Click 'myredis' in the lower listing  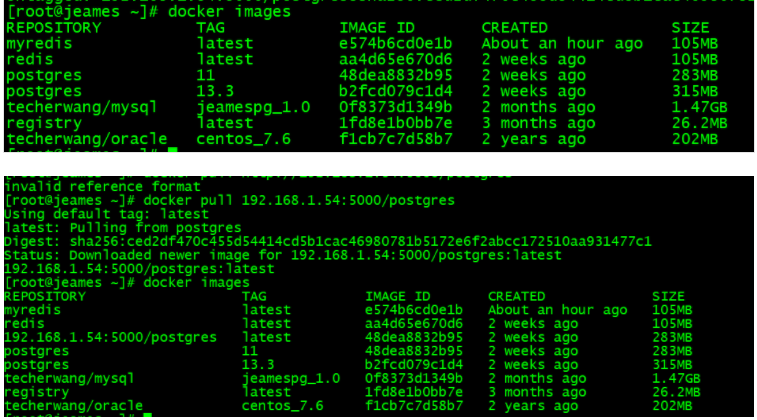pos(33,310)
